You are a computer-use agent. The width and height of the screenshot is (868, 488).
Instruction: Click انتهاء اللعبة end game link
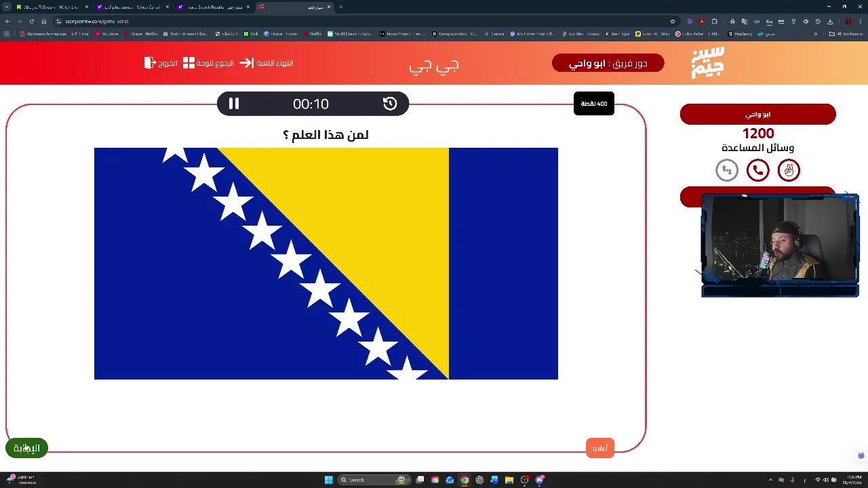[266, 63]
